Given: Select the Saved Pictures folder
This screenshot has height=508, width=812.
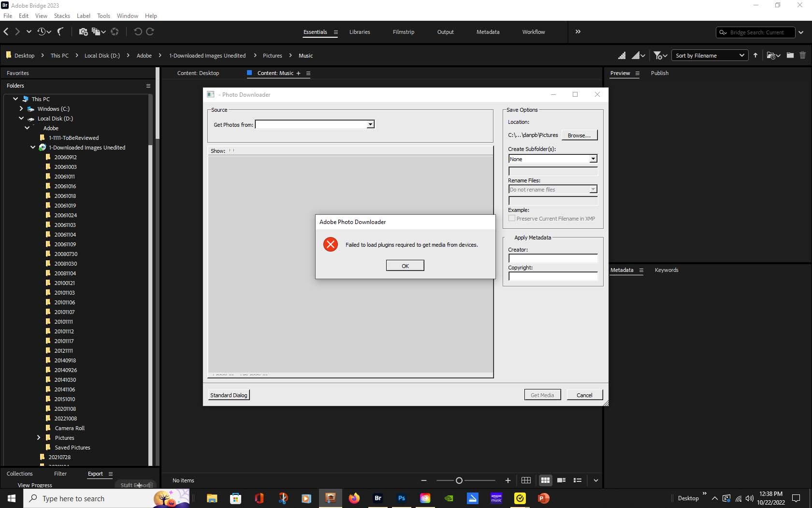Looking at the screenshot, I should tap(72, 448).
